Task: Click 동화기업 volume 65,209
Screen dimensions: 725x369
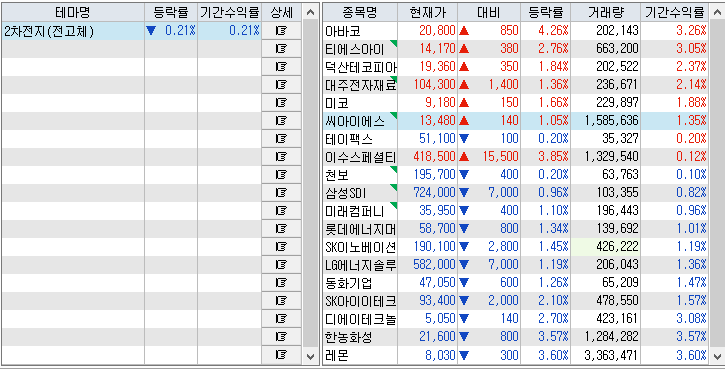Action: 620,283
